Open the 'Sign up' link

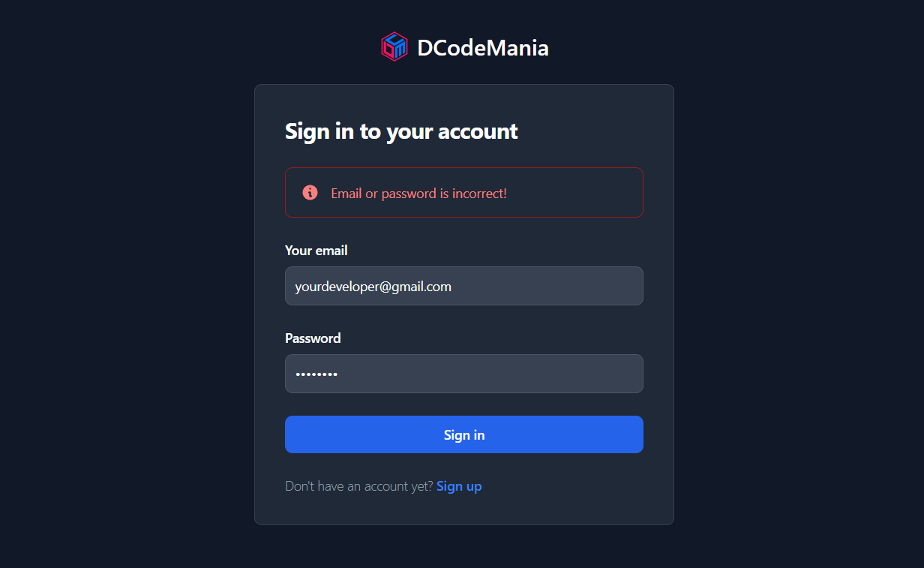(459, 485)
